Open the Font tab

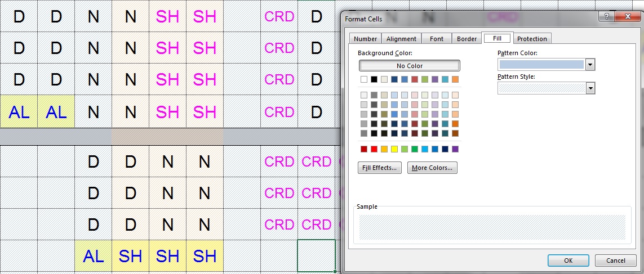tap(437, 39)
